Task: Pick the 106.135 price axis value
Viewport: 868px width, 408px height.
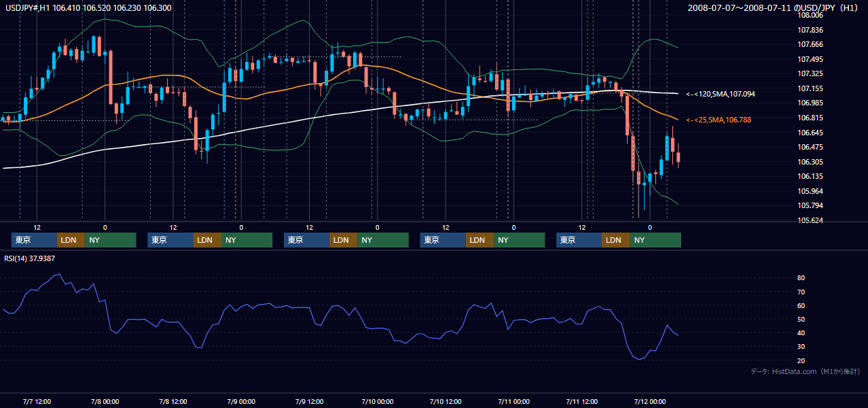Action: [810, 176]
